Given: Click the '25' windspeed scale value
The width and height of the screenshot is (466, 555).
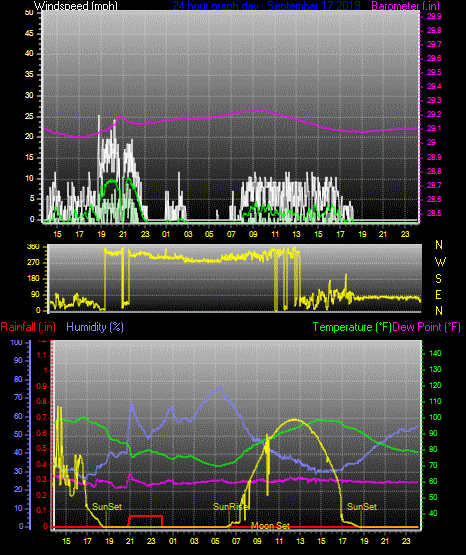Looking at the screenshot, I should coord(29,116).
